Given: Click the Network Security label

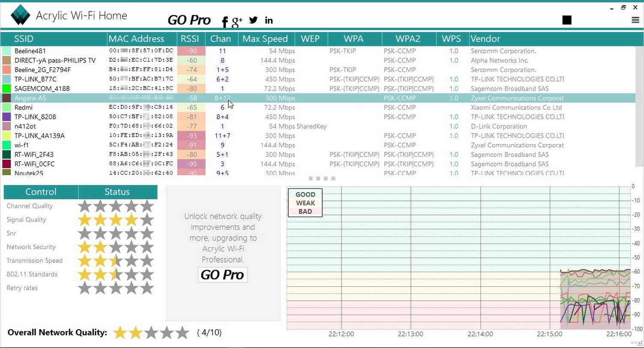Looking at the screenshot, I should coord(31,247).
